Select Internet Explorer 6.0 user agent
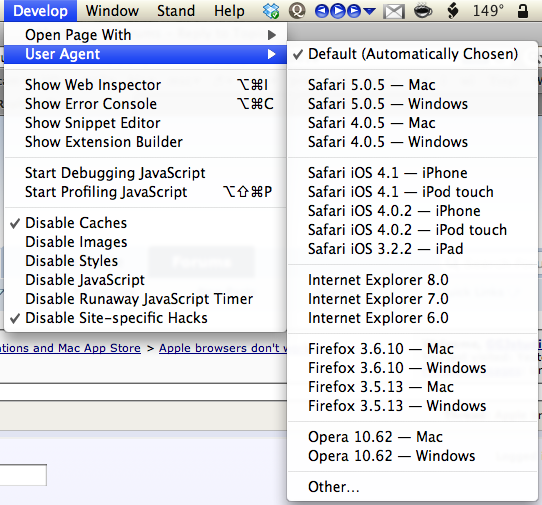The height and width of the screenshot is (505, 542). [x=412, y=318]
